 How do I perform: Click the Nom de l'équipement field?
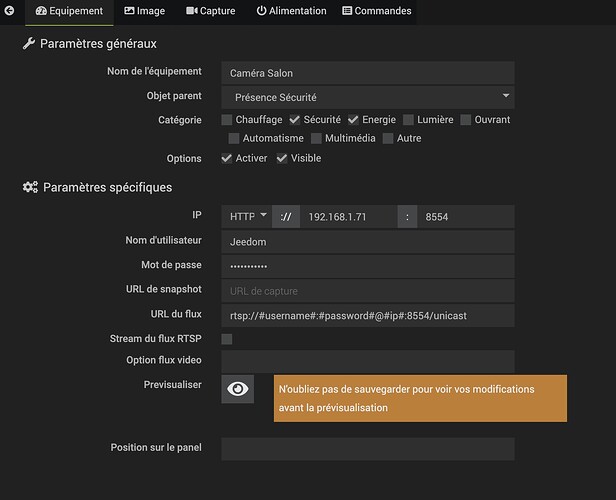coord(367,72)
